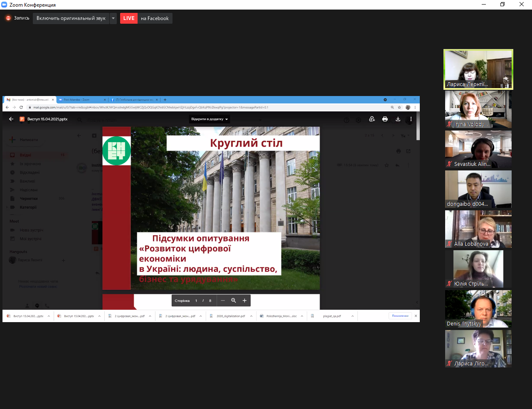This screenshot has height=409, width=532.
Task: Switch to the Facebook Глобальне дослідницьке tab
Action: (134, 100)
